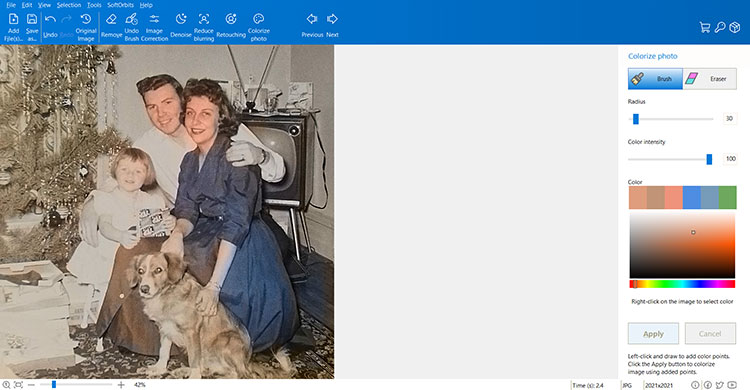Open the Tools menu
750x390 pixels.
click(94, 5)
